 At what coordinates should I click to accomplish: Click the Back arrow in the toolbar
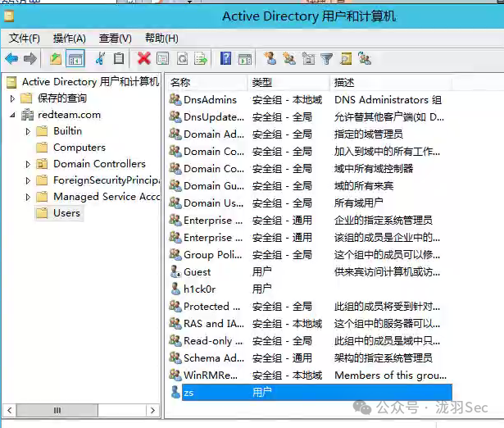pyautogui.click(x=11, y=59)
